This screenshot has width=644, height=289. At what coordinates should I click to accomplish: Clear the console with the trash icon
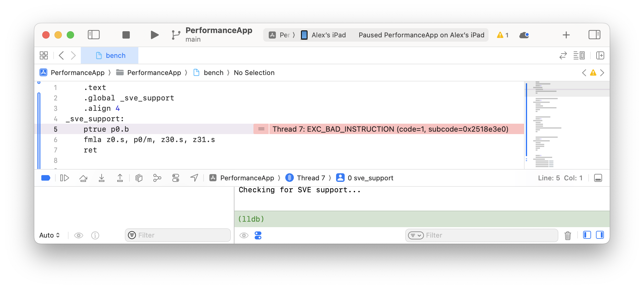pos(567,235)
